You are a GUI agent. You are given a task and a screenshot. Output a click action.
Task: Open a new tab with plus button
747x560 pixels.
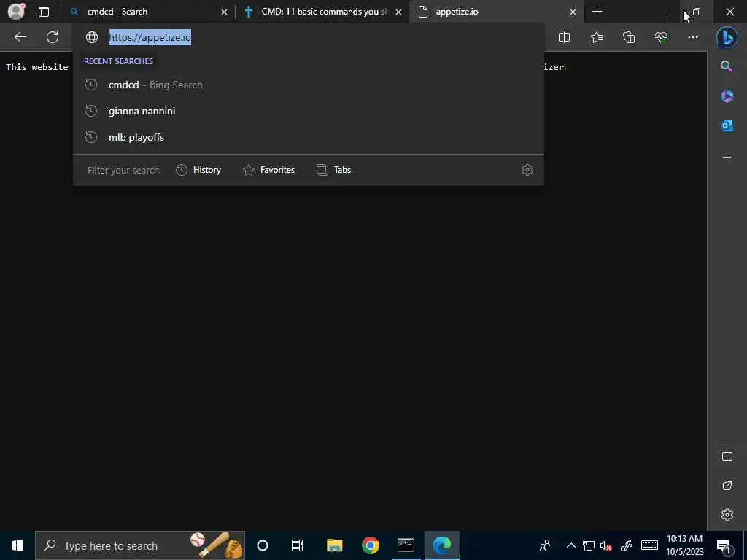597,12
